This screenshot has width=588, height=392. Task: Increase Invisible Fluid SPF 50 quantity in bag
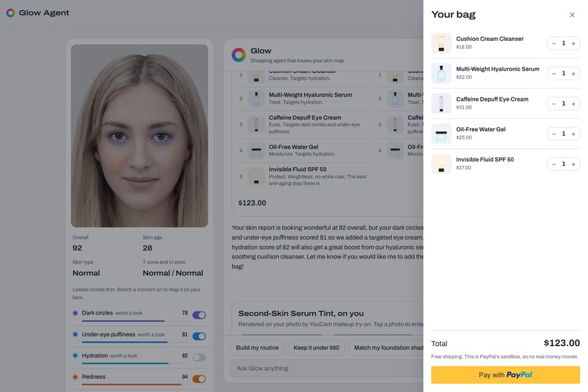coord(573,164)
